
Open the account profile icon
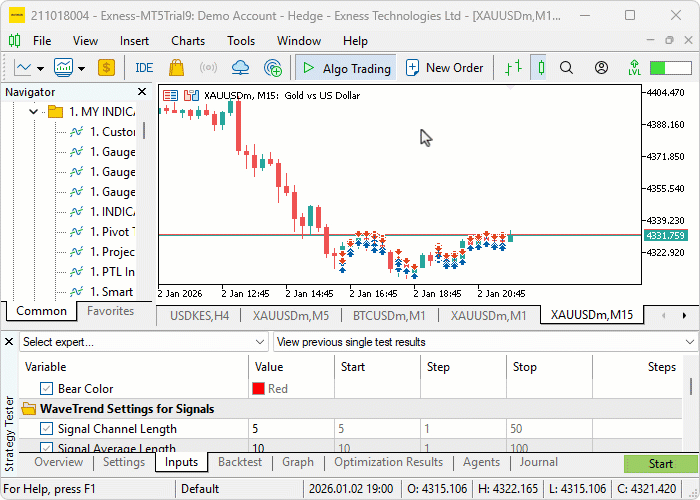point(601,68)
